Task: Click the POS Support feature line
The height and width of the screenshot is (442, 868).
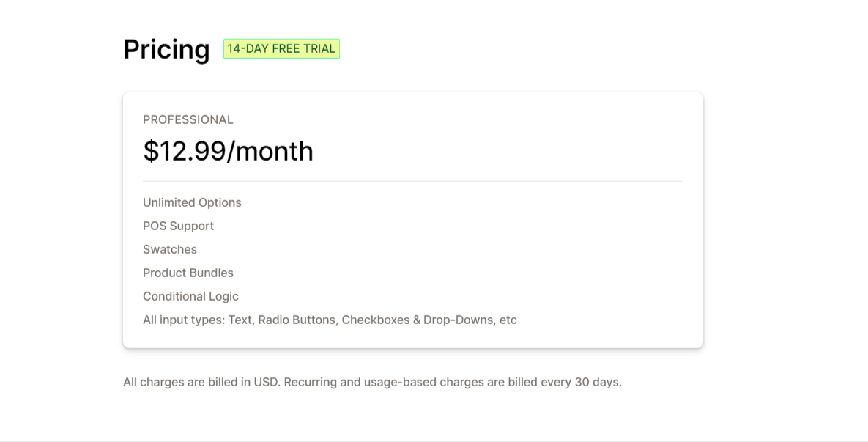Action: [178, 226]
